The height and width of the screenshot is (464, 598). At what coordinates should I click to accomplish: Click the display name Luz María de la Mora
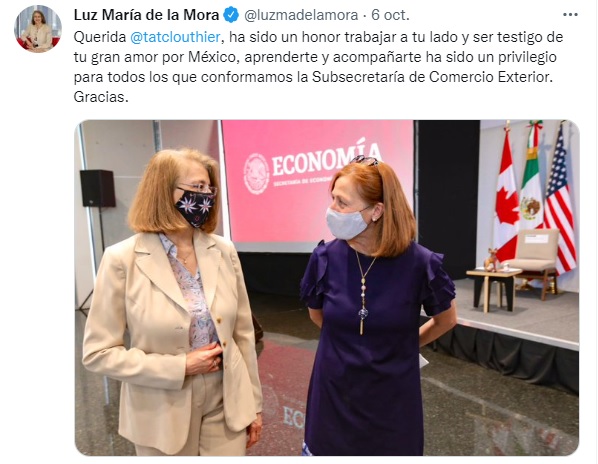tap(146, 15)
